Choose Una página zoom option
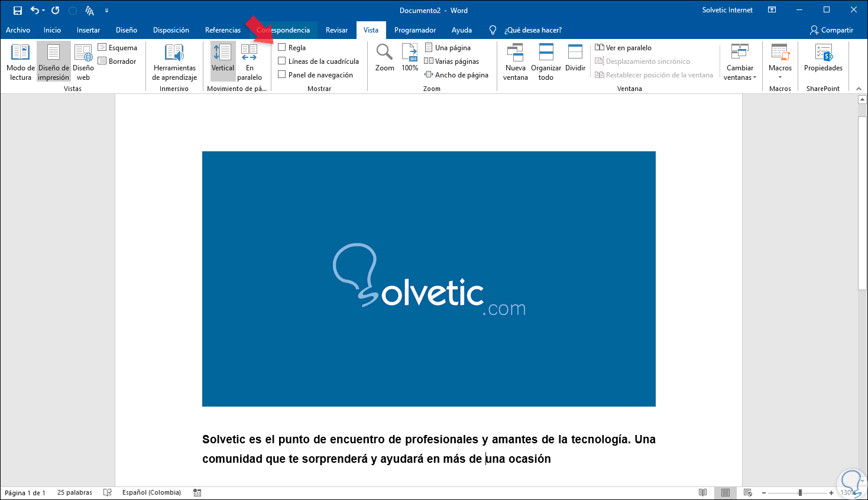This screenshot has height=500, width=868. point(448,48)
